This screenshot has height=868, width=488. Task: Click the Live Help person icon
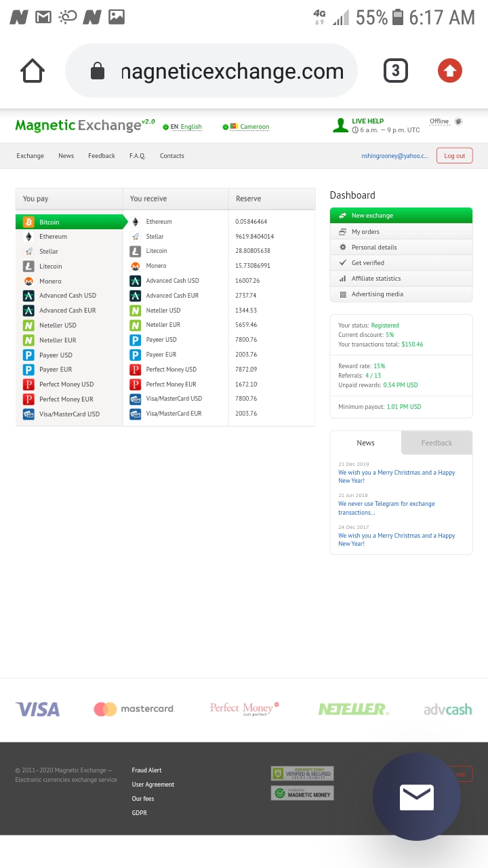tap(340, 125)
